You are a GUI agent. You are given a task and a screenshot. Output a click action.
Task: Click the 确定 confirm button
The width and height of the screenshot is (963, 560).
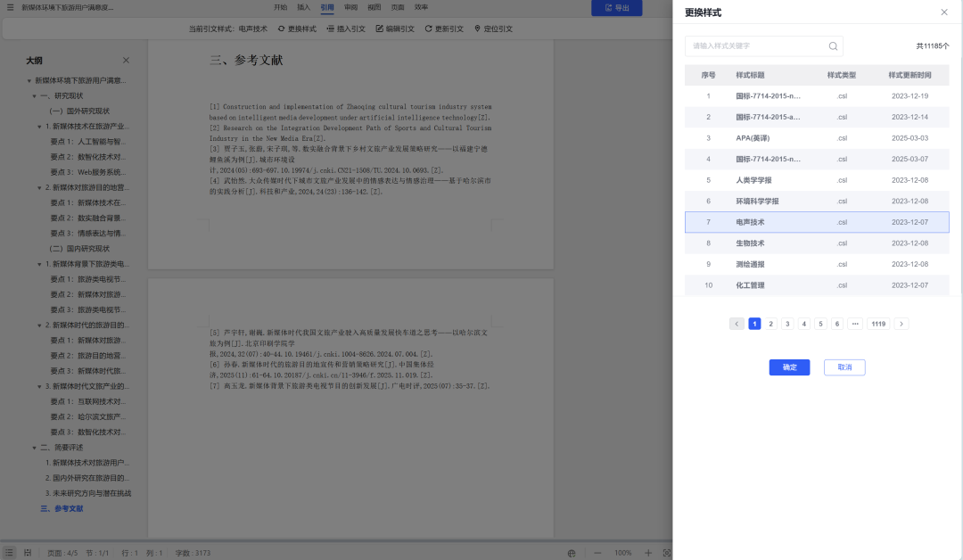789,367
